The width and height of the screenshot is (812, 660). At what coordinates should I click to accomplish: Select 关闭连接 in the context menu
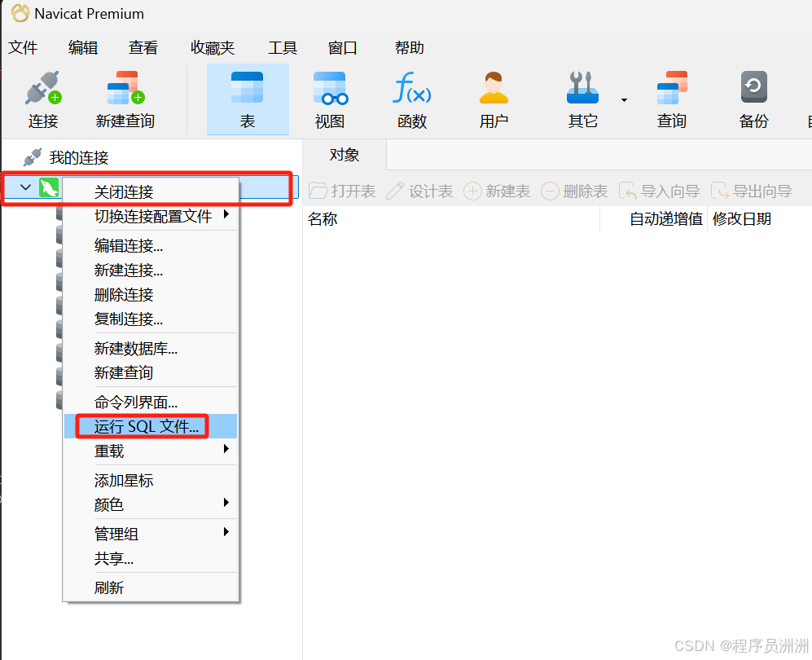(x=124, y=192)
